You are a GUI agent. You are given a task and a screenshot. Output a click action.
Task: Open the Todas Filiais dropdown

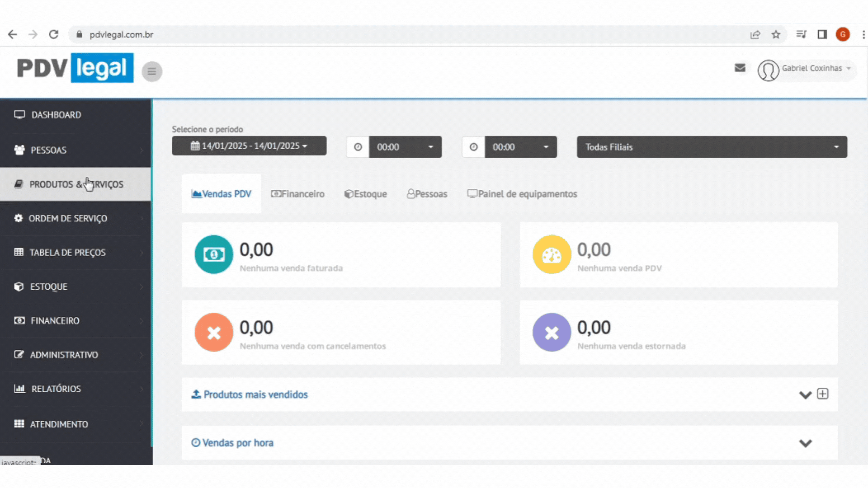(712, 147)
